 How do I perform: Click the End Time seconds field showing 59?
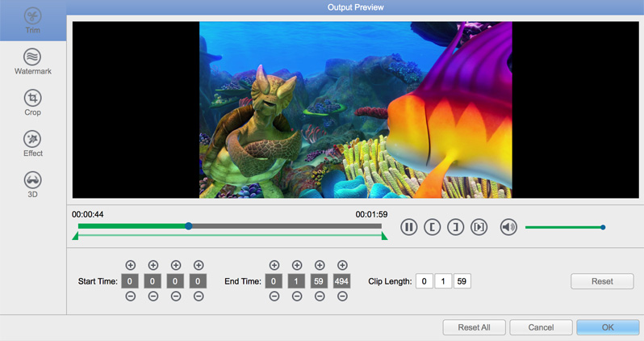tap(320, 281)
